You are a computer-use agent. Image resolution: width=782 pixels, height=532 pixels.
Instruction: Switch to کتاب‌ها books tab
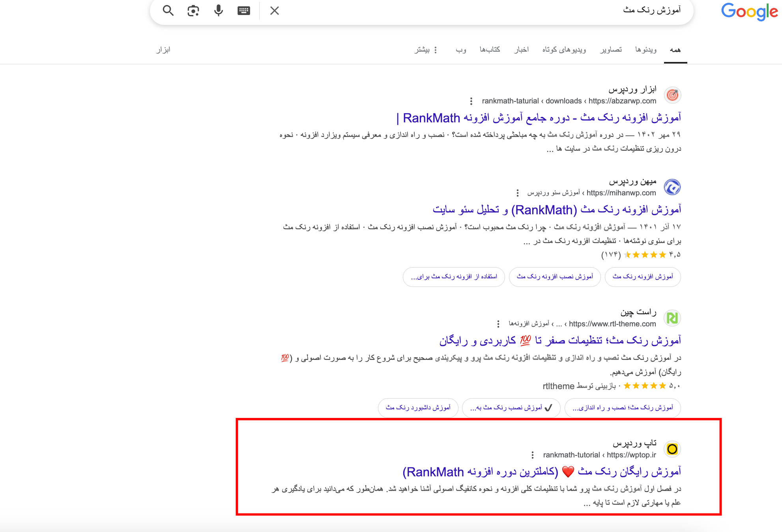[x=490, y=50]
